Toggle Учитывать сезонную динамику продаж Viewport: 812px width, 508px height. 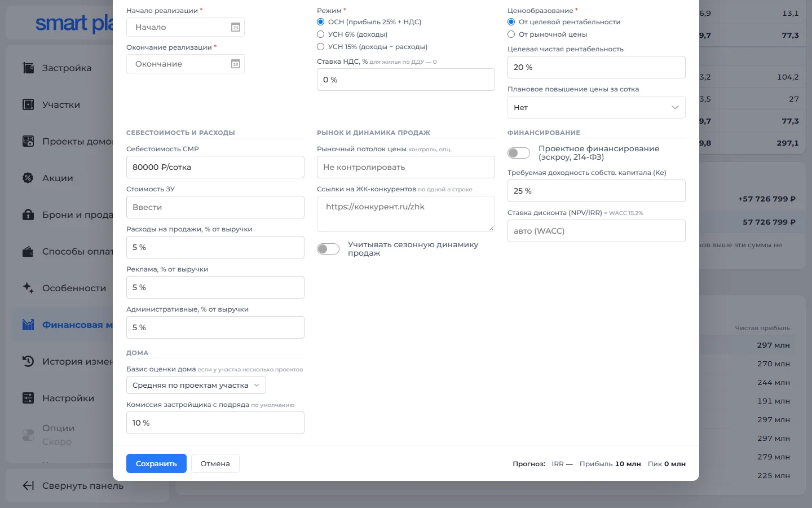click(x=328, y=249)
